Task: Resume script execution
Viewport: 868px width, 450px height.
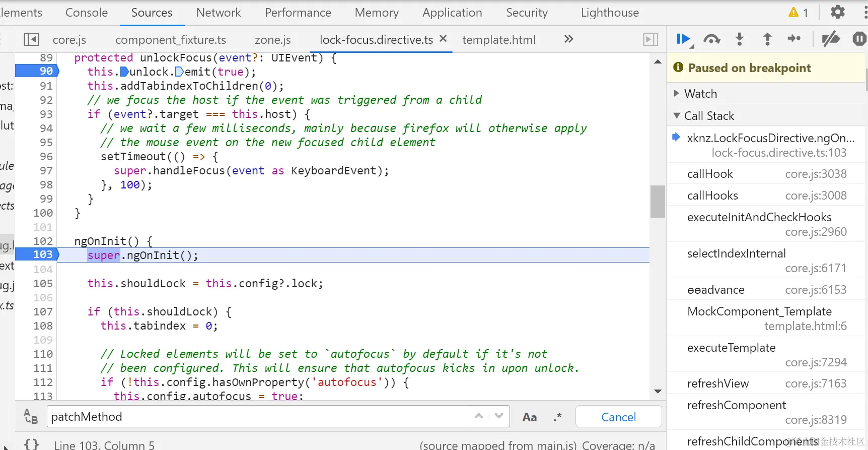Action: [x=683, y=39]
